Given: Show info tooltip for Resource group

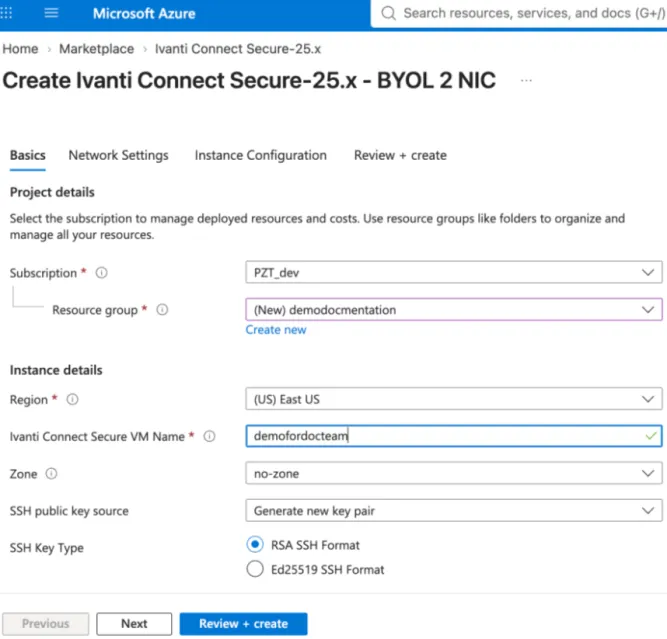Looking at the screenshot, I should (x=162, y=310).
